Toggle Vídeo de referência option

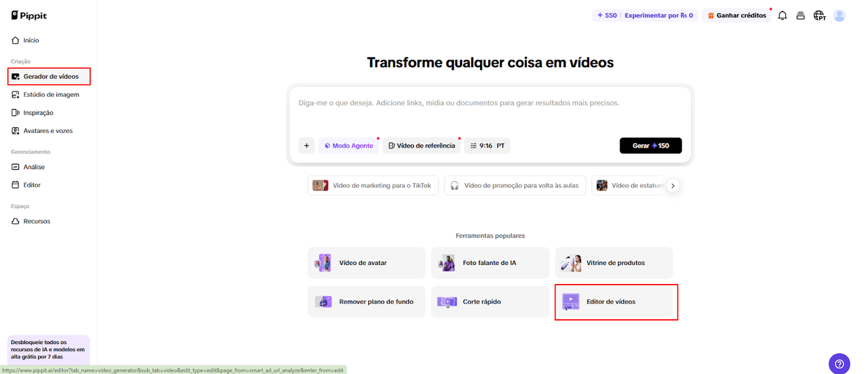[x=421, y=146]
